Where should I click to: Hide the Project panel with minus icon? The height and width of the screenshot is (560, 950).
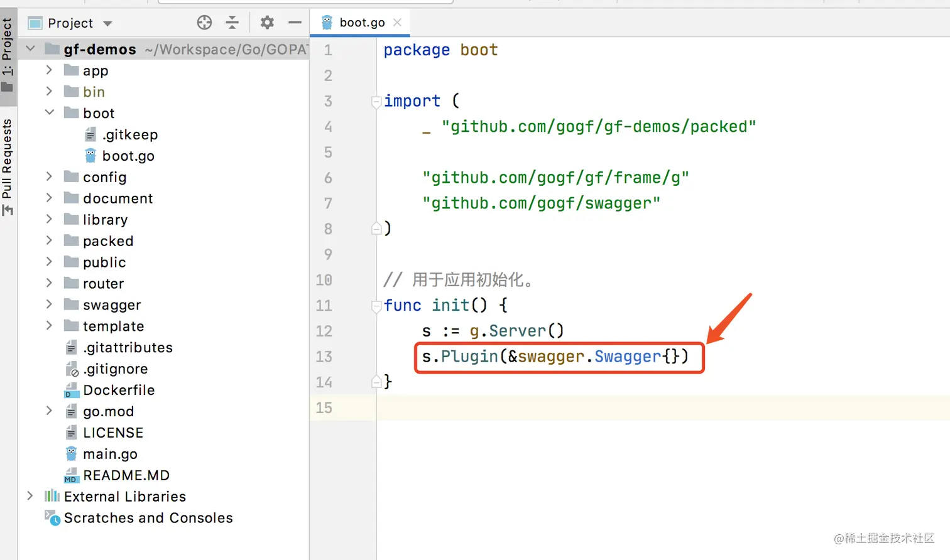point(295,23)
